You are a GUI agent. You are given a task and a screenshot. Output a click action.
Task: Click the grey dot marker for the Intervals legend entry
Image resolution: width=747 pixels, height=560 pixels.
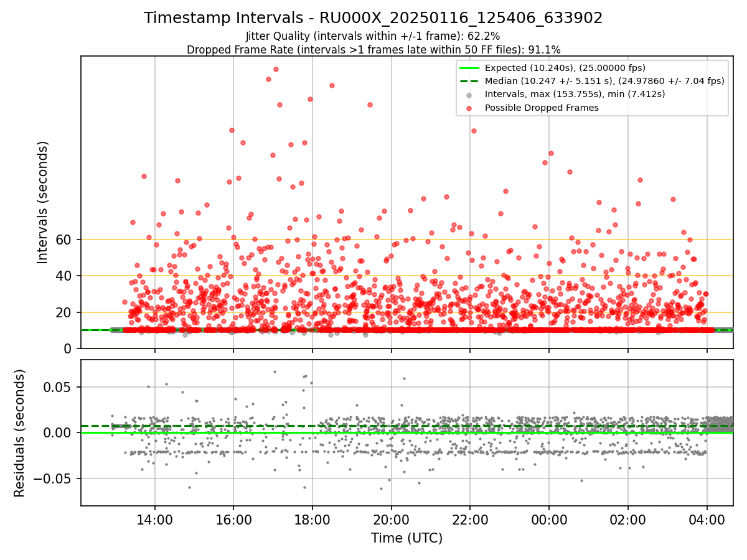click(469, 95)
